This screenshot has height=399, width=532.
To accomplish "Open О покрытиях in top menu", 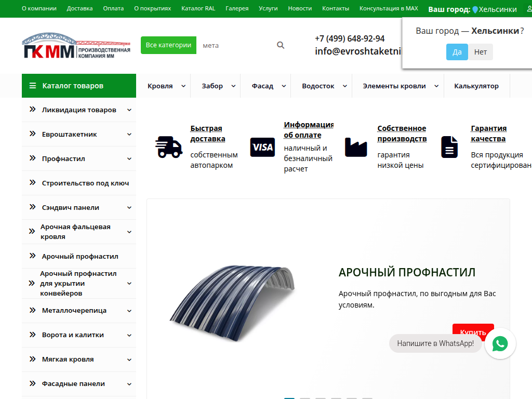I will pyautogui.click(x=153, y=8).
